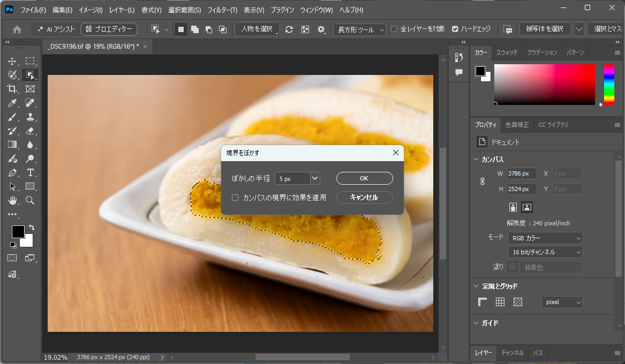Select the Move tool
This screenshot has height=364, width=625.
pyautogui.click(x=12, y=61)
